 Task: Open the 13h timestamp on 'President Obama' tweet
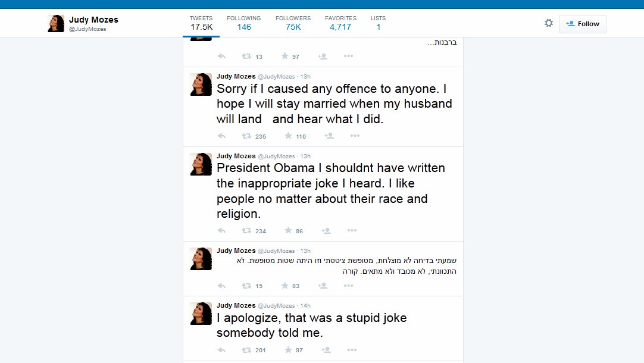point(305,156)
